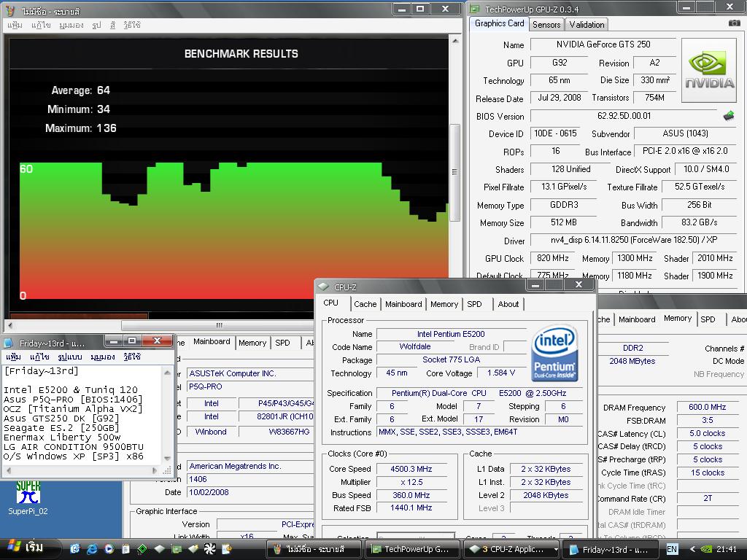Expand hidden system tray icons
The height and width of the screenshot is (560, 747).
[x=692, y=549]
